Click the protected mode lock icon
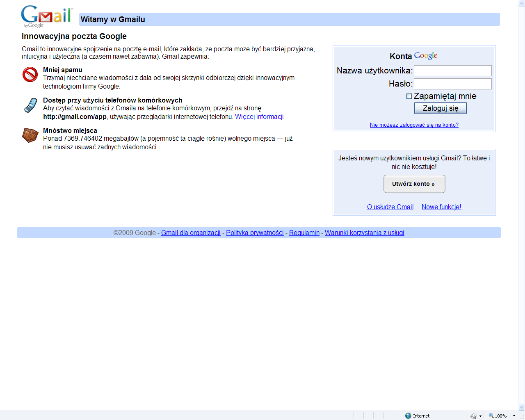525x420 pixels. point(473,416)
